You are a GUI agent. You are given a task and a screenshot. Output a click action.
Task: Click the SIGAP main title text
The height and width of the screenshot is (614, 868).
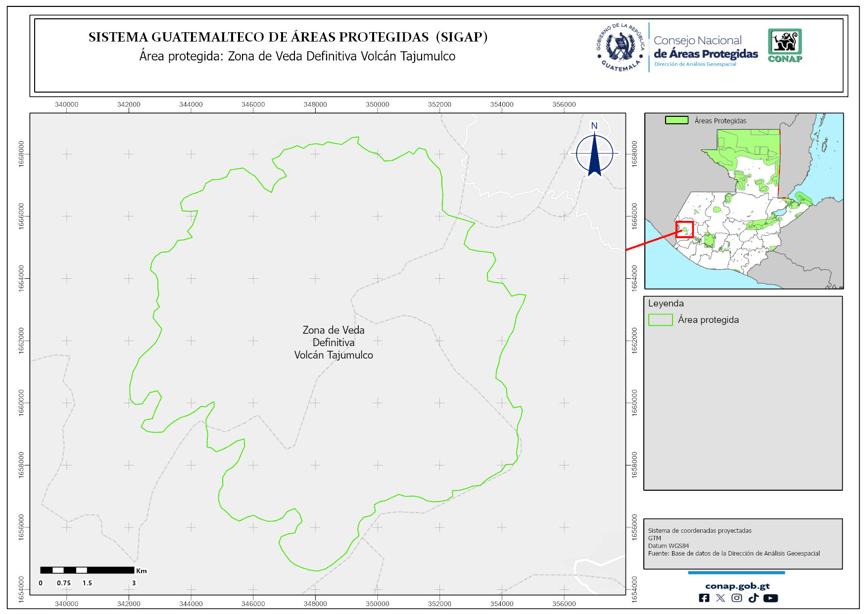click(x=288, y=37)
